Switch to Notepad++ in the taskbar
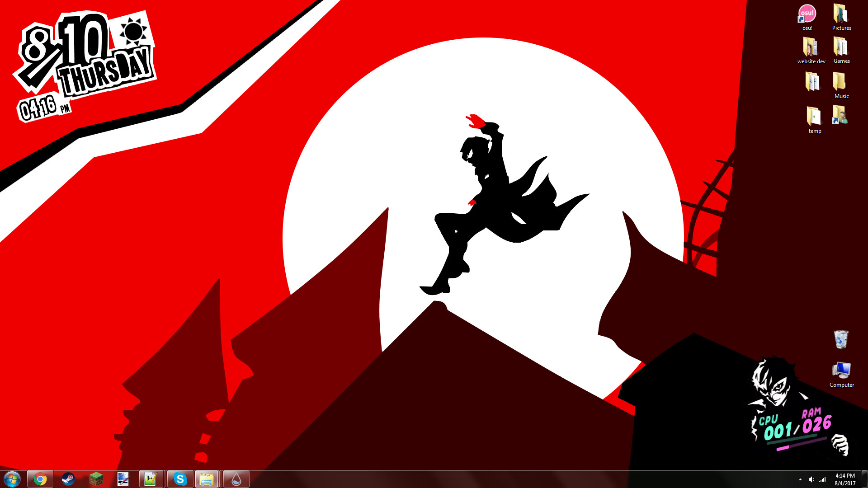The height and width of the screenshot is (488, 868). [x=151, y=479]
